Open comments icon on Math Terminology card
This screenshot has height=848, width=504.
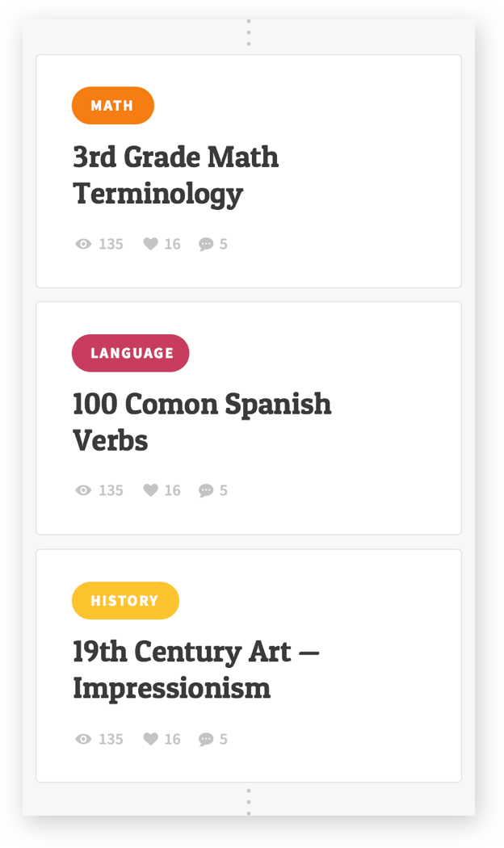point(206,244)
